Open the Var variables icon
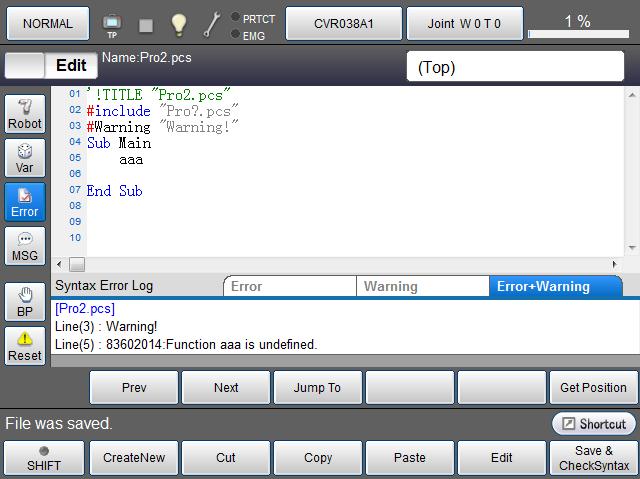This screenshot has height=479, width=640. pos(25,158)
